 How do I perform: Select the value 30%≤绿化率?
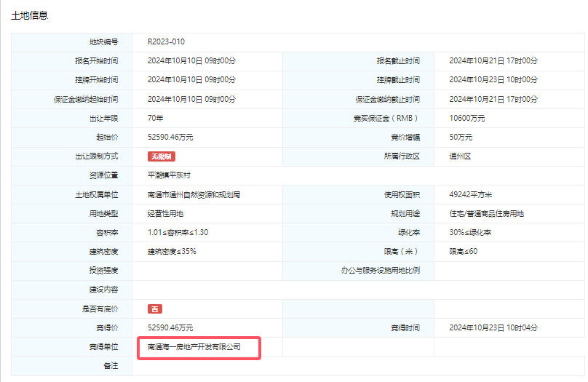[x=470, y=232]
